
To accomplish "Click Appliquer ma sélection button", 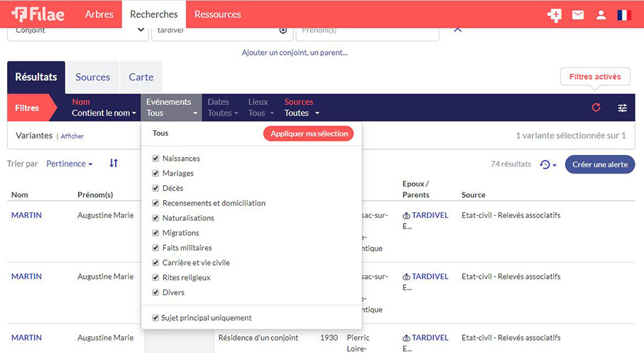I will (x=309, y=134).
